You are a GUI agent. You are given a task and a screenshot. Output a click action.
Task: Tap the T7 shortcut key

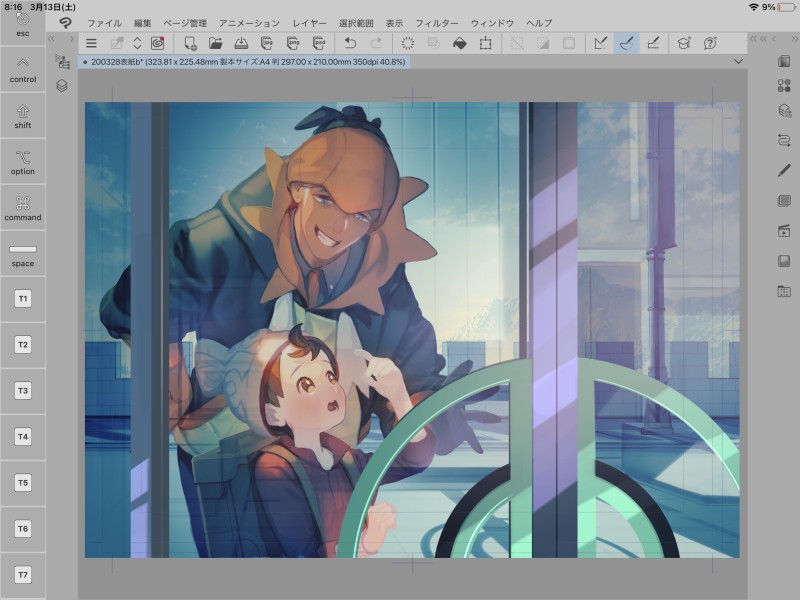[x=23, y=575]
